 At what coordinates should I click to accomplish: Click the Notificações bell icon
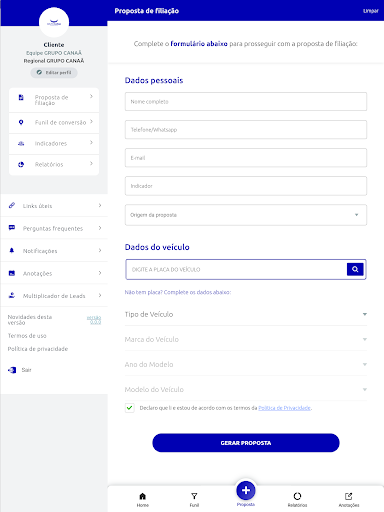[x=12, y=250]
